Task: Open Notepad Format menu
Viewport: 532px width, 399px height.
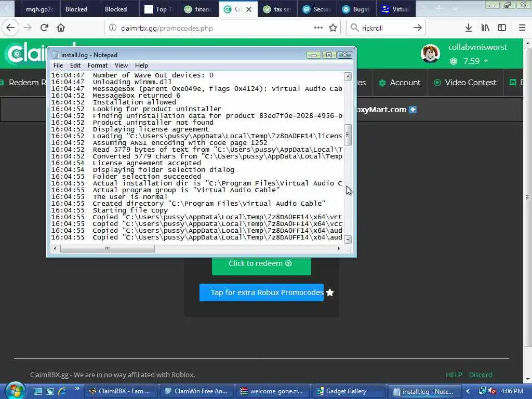Action: [x=97, y=65]
